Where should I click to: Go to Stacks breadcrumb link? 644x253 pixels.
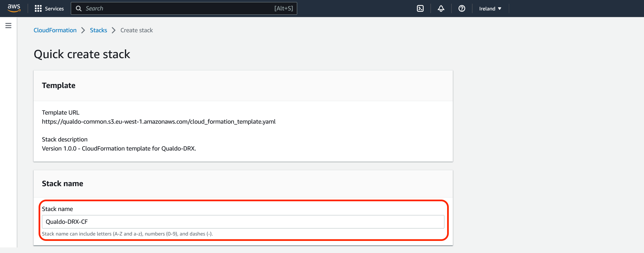click(x=98, y=30)
